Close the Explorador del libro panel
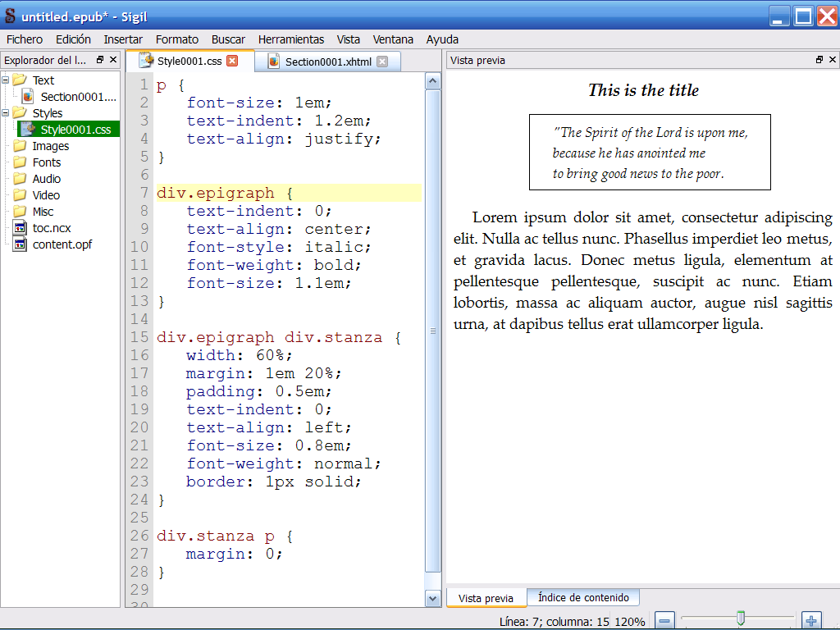Image resolution: width=840 pixels, height=630 pixels. [x=113, y=60]
